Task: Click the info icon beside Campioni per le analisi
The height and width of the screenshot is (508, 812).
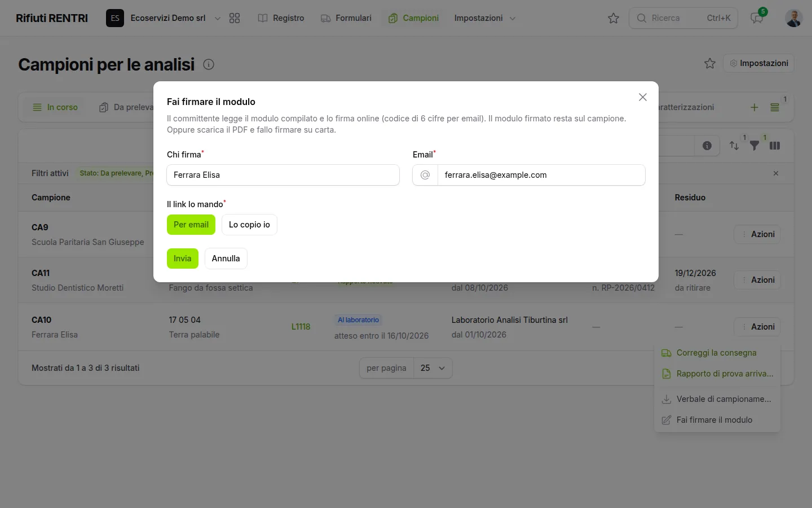Action: [x=209, y=64]
